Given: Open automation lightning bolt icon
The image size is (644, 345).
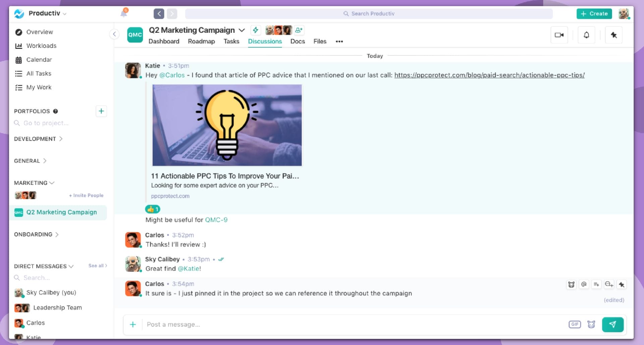Looking at the screenshot, I should click(x=256, y=30).
